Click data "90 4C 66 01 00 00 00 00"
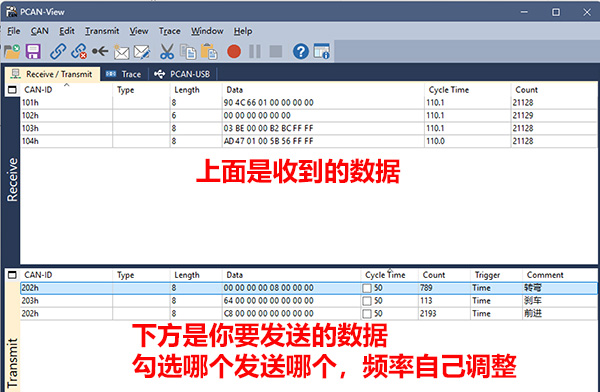Image resolution: width=600 pixels, height=392 pixels. tap(268, 103)
